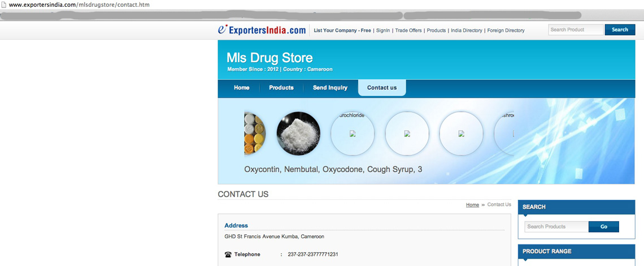644x266 pixels.
Task: Open the Send Inquiry tab
Action: [x=330, y=88]
